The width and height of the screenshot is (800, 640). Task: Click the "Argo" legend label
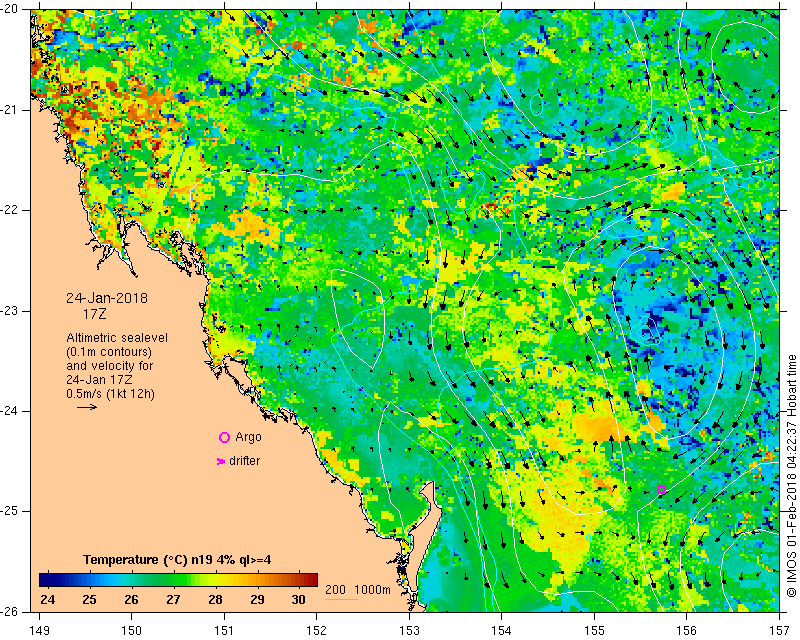click(x=248, y=437)
